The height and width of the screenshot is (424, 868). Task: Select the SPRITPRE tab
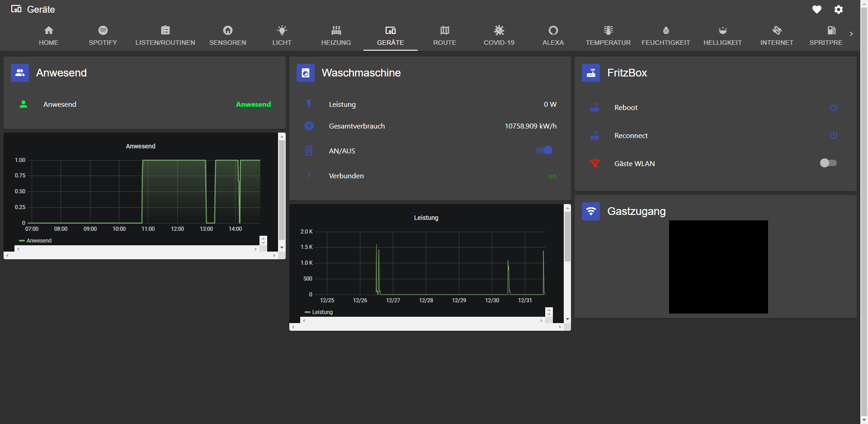826,35
